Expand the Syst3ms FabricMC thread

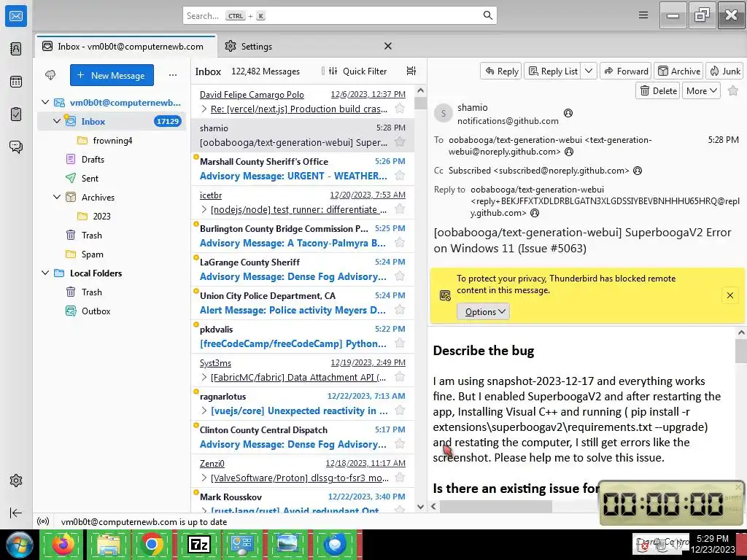click(x=204, y=377)
